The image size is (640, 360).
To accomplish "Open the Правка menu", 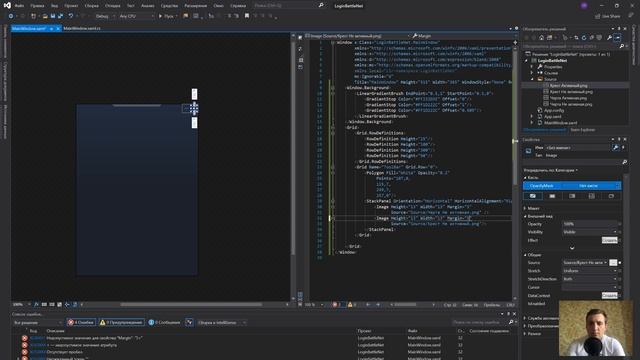I will click(37, 6).
